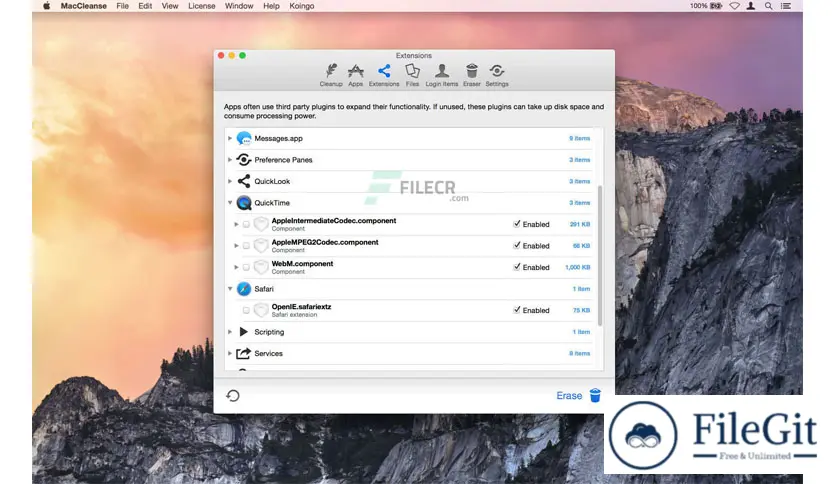Click the Services export icon

coord(244,353)
